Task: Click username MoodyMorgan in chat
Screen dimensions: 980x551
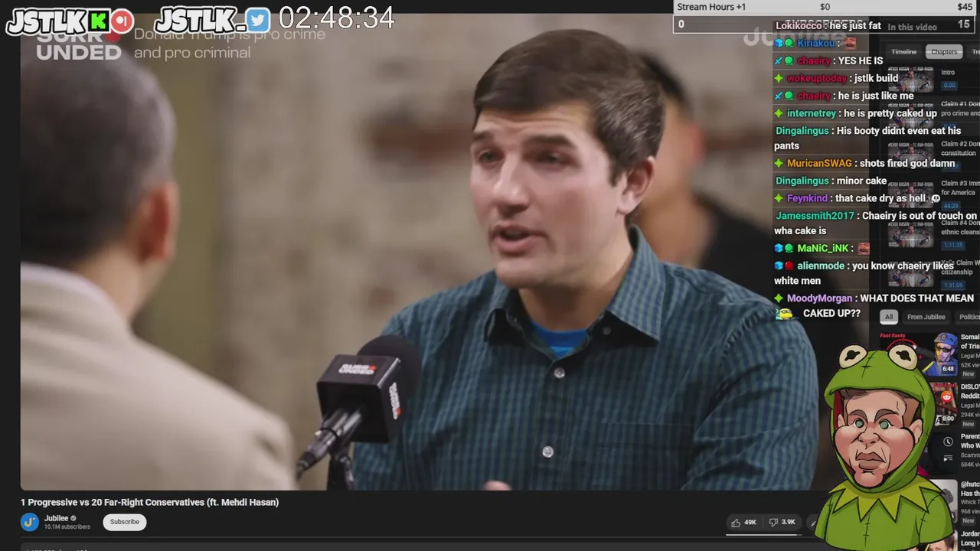Action: pyautogui.click(x=819, y=299)
